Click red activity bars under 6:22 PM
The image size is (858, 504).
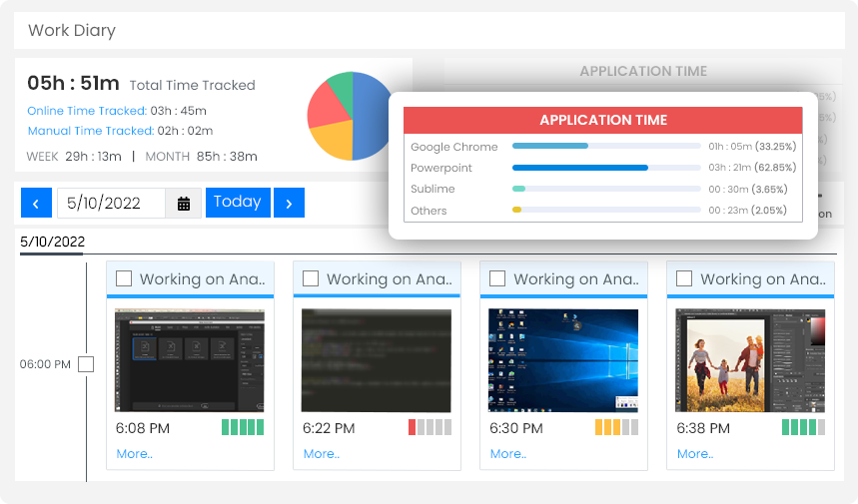429,427
